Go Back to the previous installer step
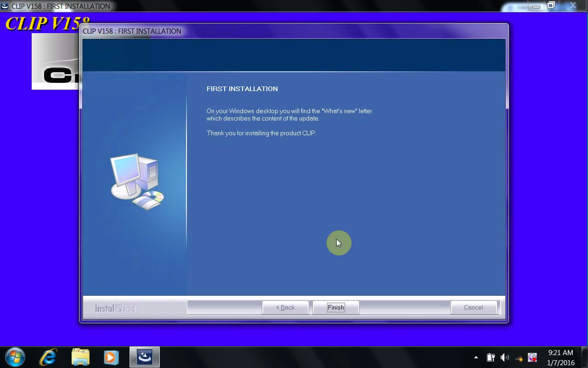The width and height of the screenshot is (588, 368). (285, 307)
